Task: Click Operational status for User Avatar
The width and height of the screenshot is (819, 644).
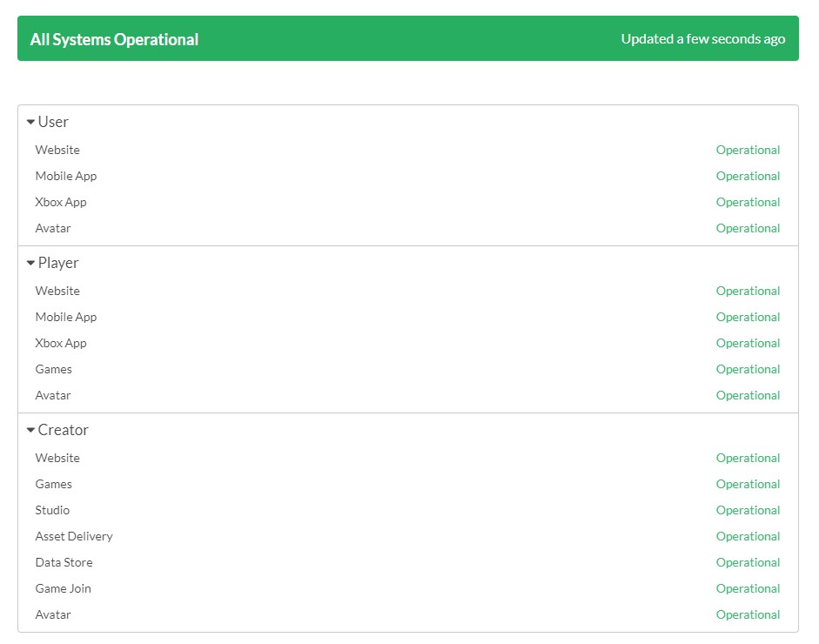Action: (748, 229)
